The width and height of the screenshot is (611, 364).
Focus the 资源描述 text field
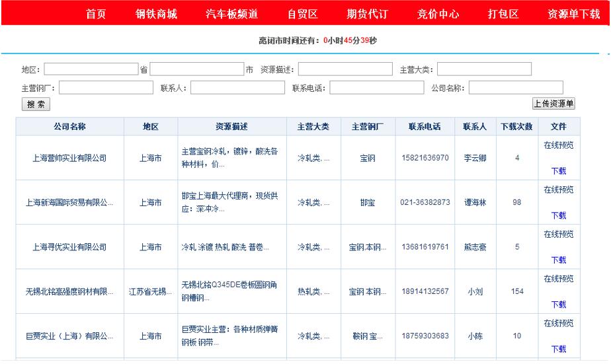point(345,69)
